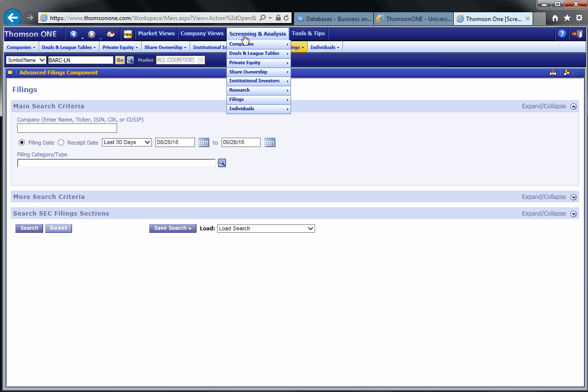588x392 pixels.
Task: Open the Company Views menu
Action: click(202, 34)
